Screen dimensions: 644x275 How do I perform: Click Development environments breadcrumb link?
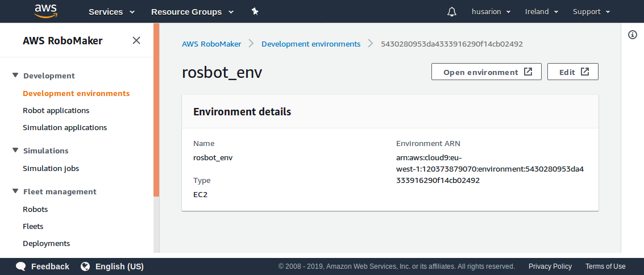(311, 44)
